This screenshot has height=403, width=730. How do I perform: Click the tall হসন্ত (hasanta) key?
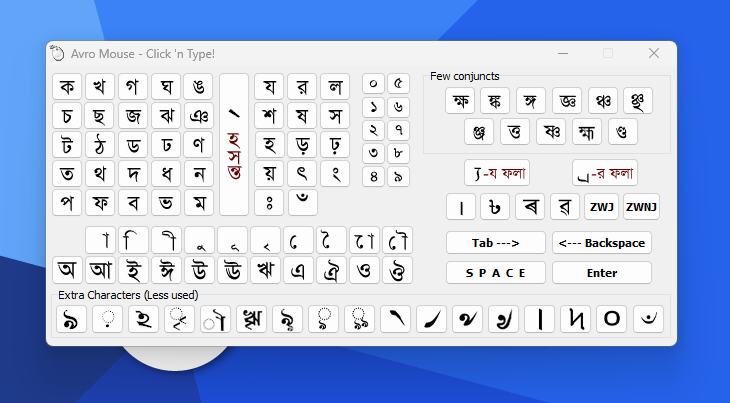(234, 144)
